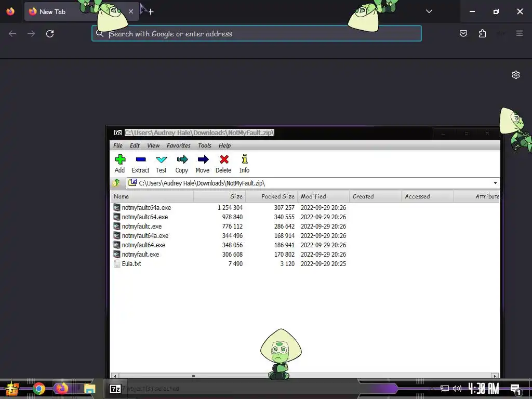Click packed size 307 257
532x399 pixels.
pyautogui.click(x=284, y=208)
